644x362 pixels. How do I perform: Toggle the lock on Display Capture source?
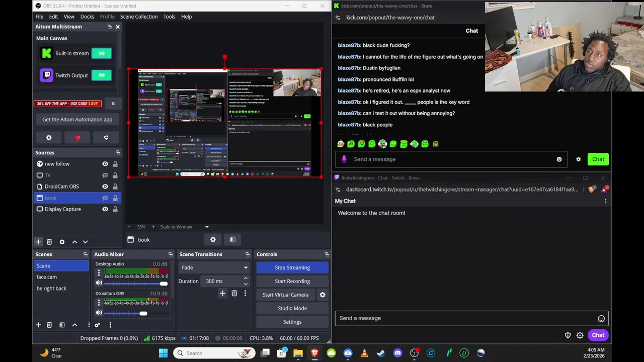(x=115, y=209)
